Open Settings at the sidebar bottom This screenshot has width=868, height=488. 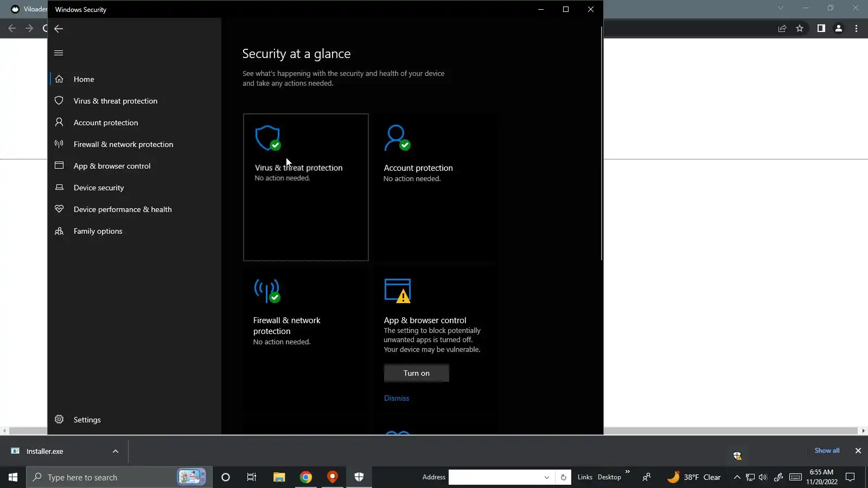tap(136, 420)
